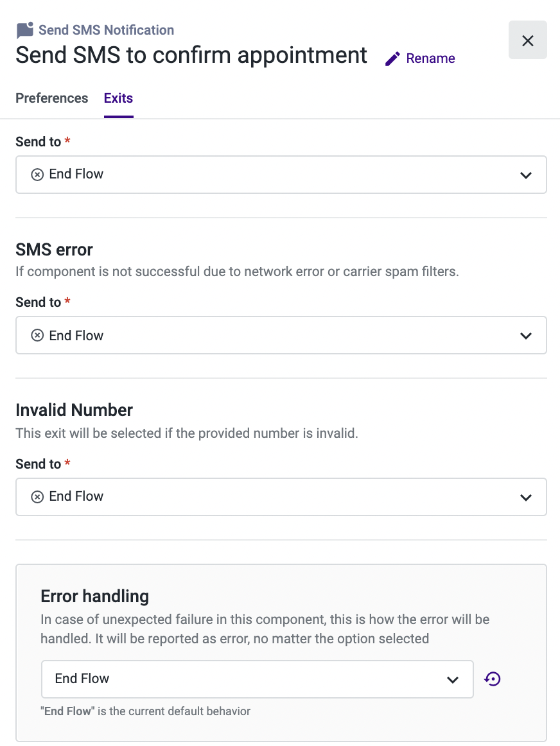560x746 pixels.
Task: Switch to the Preferences tab
Action: point(52,98)
